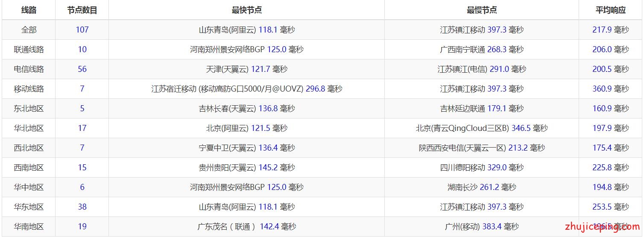Open node count 5 for 东北地区
This screenshot has height=237, width=644.
(x=82, y=109)
